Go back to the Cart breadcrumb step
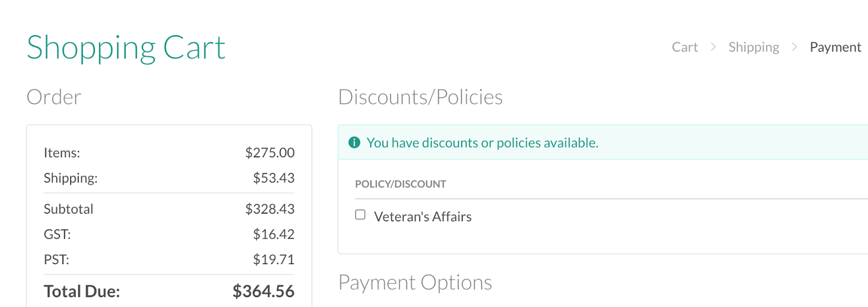Viewport: 868px width, 307px height. tap(685, 47)
